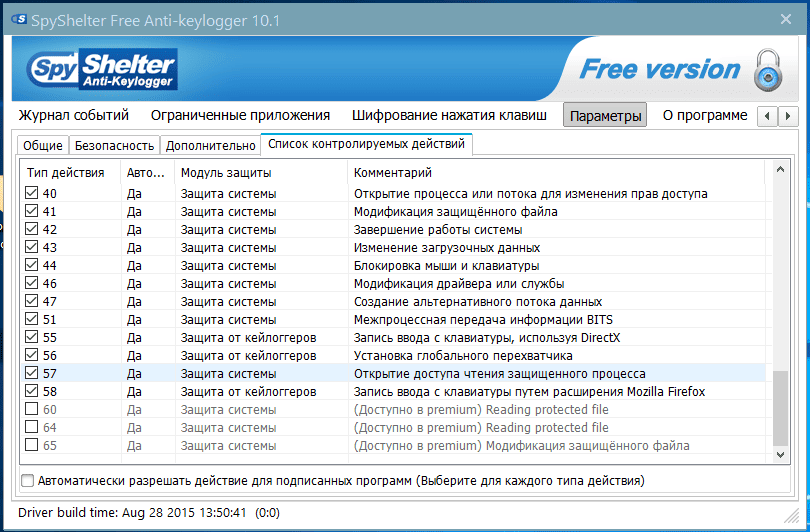810x532 pixels.
Task: Open the Дополнительно subtab
Action: point(211,145)
